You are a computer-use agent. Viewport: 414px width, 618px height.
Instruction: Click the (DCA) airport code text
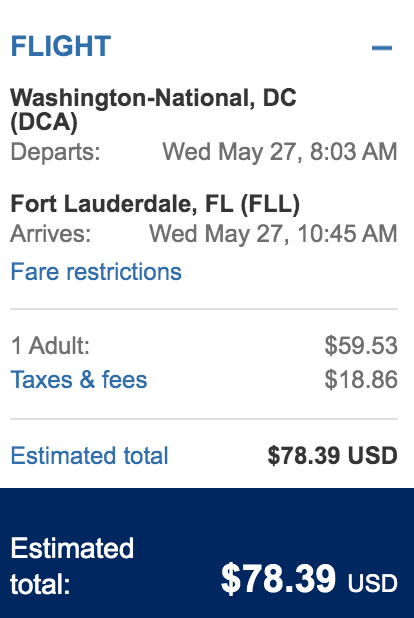pos(44,121)
